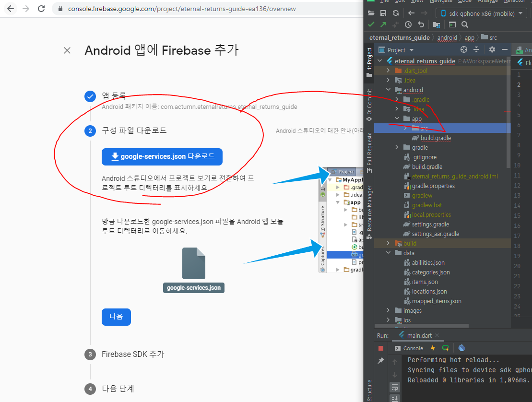The width and height of the screenshot is (532, 402).
Task: Rollback changes using the undo arrow icon
Action: [x=421, y=24]
